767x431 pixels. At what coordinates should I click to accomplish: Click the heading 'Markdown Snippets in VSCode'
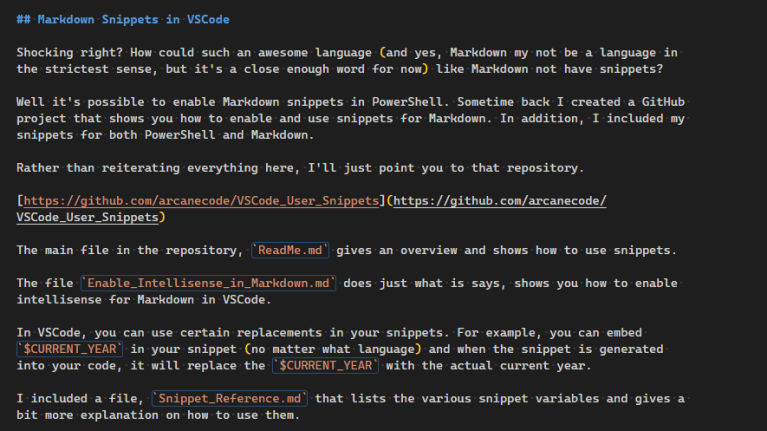click(133, 20)
